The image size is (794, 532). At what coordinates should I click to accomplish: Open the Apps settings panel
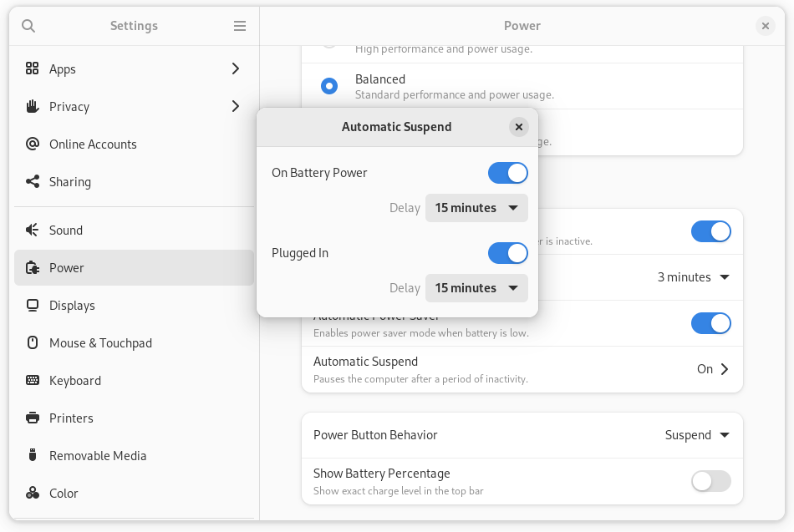click(135, 68)
